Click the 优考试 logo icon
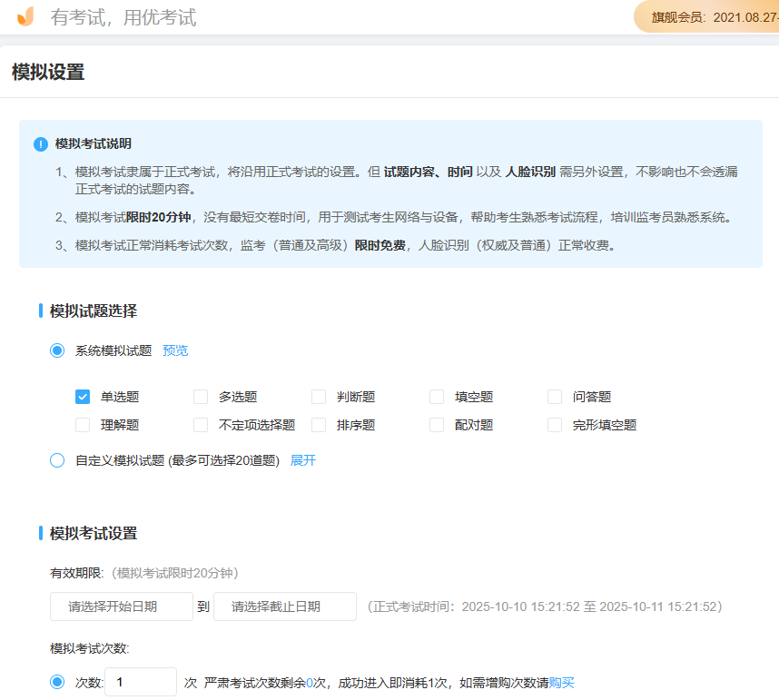 [x=25, y=17]
